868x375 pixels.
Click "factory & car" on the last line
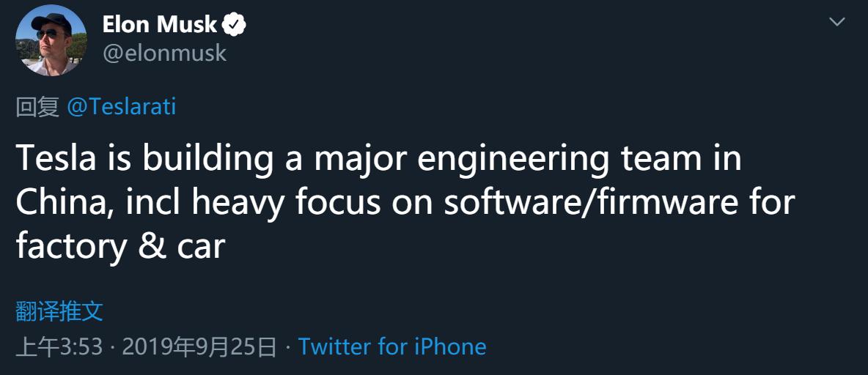coord(119,247)
